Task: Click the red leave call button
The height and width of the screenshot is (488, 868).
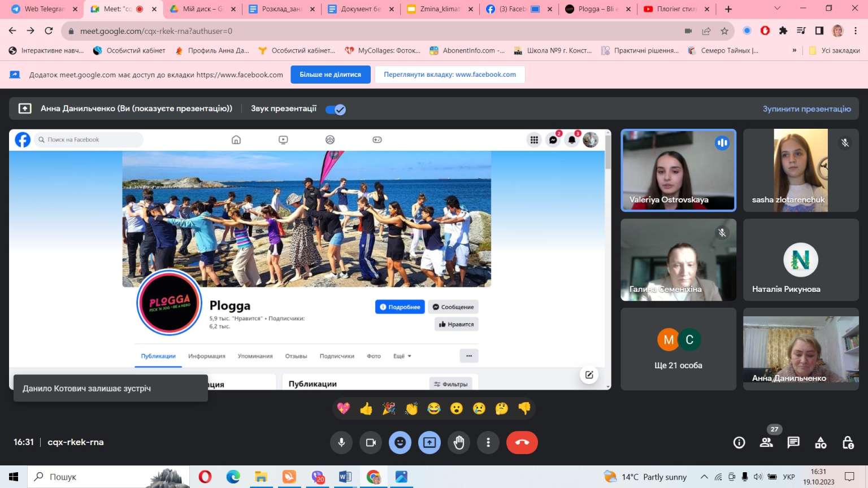Action: click(x=522, y=443)
